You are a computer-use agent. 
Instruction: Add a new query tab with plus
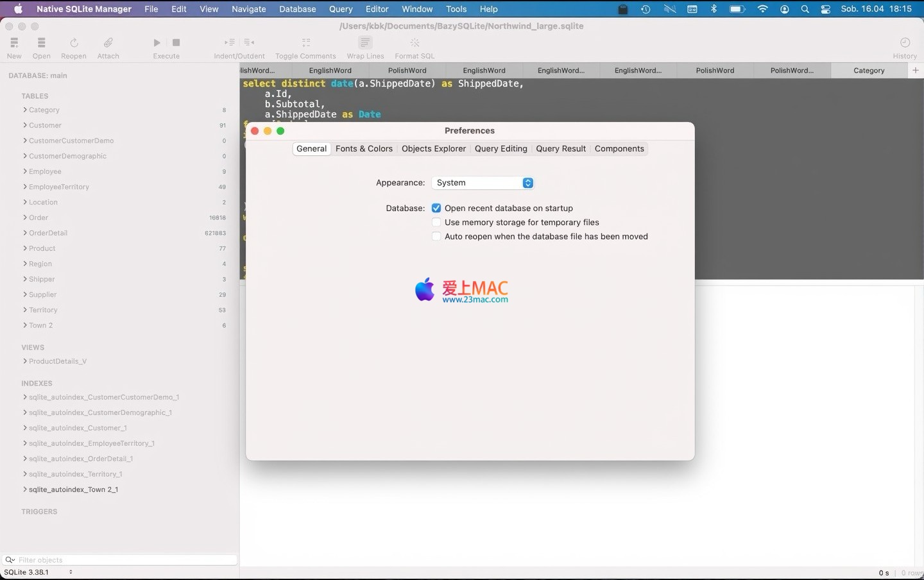pyautogui.click(x=916, y=71)
